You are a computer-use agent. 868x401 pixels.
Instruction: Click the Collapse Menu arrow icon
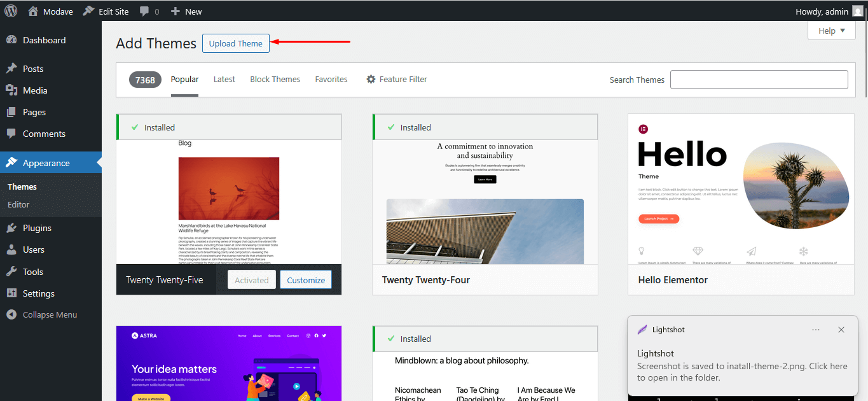tap(11, 314)
